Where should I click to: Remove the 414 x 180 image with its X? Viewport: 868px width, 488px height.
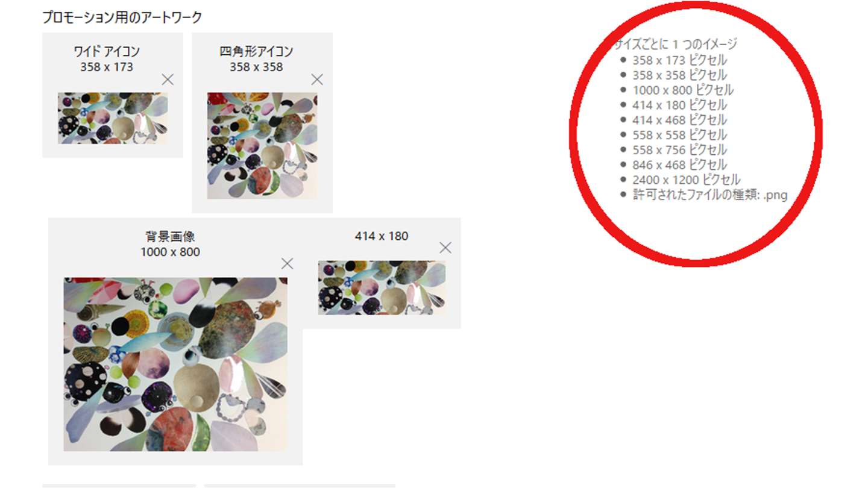click(x=445, y=248)
